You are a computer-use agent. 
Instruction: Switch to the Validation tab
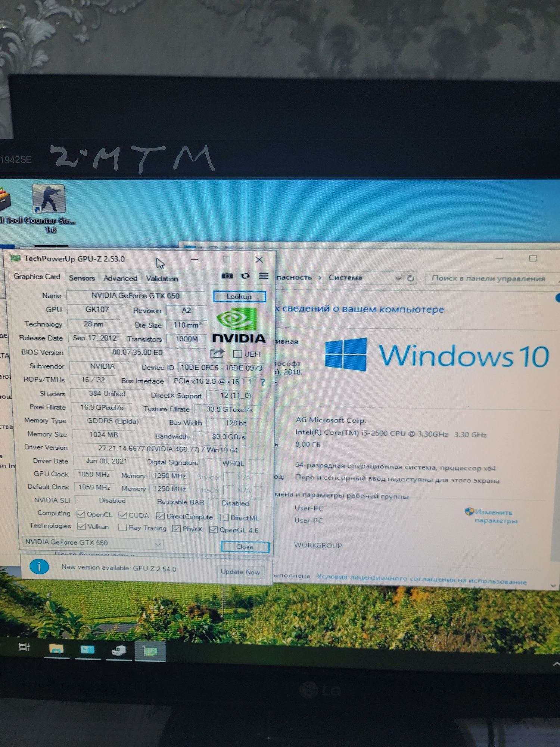coord(162,279)
